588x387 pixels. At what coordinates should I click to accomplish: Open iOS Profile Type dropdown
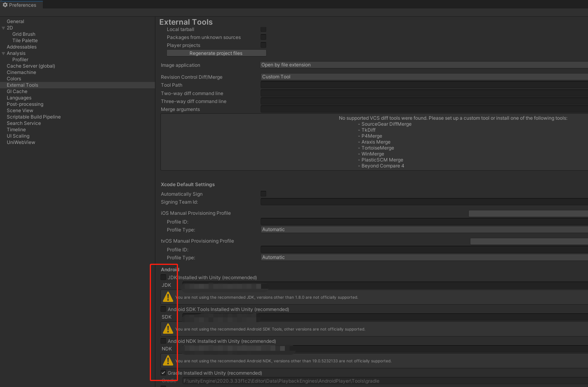coord(424,229)
